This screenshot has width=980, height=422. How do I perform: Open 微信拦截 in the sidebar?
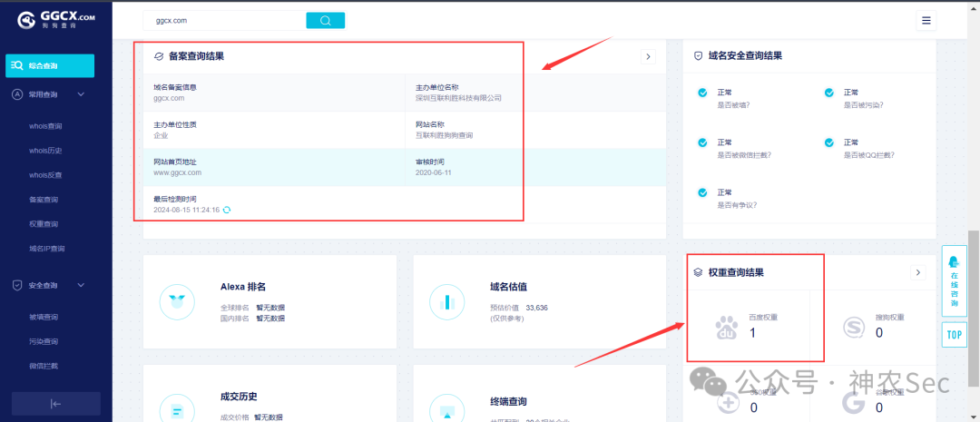point(44,366)
